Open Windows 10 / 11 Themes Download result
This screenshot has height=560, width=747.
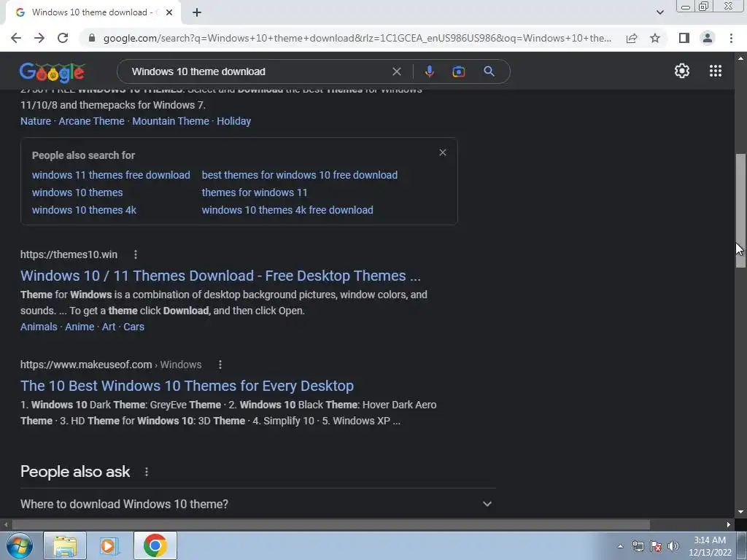pos(220,276)
